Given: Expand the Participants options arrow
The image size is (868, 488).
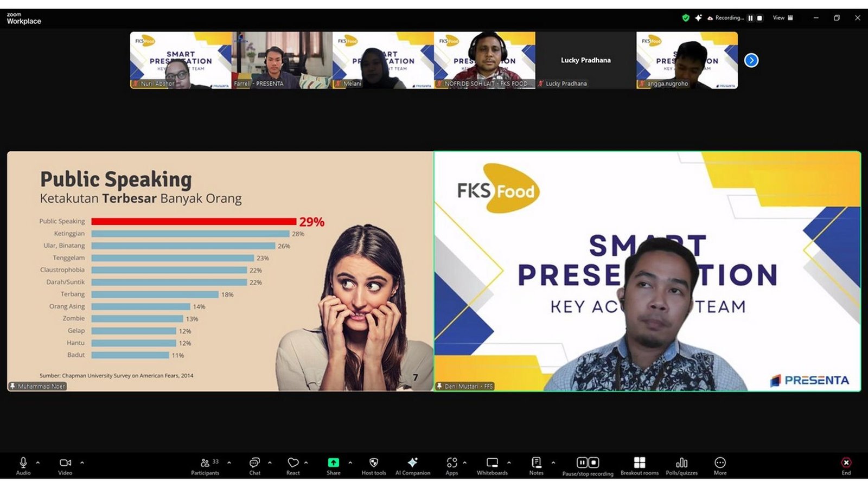Looking at the screenshot, I should pos(229,463).
